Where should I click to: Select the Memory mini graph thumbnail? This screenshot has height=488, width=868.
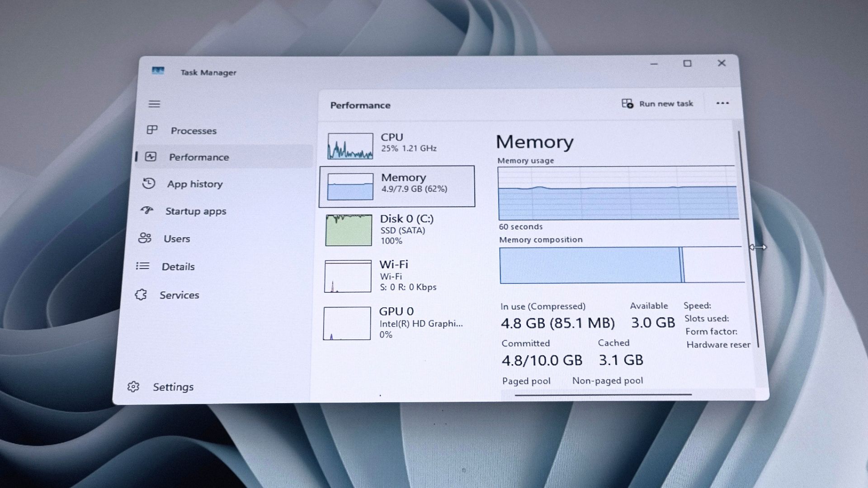click(350, 186)
